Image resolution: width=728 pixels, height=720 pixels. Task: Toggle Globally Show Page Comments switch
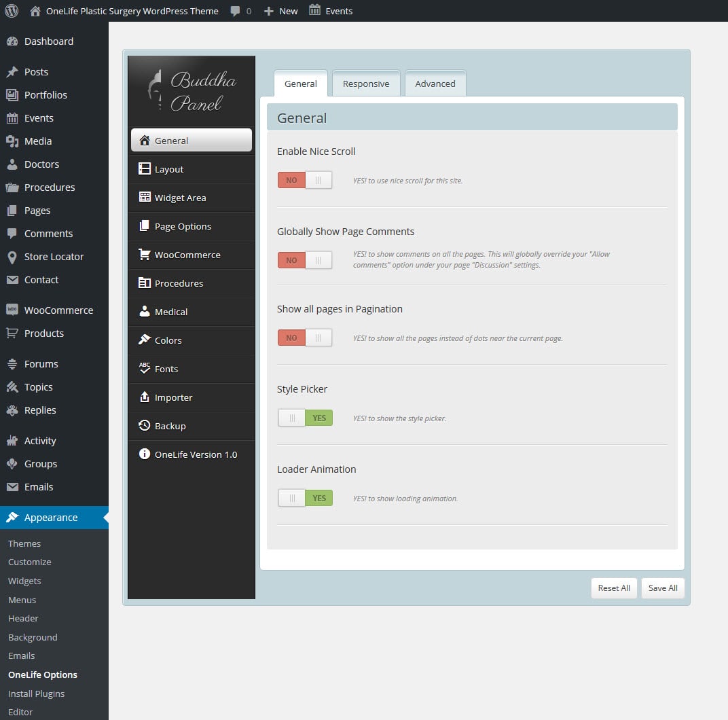pyautogui.click(x=305, y=260)
